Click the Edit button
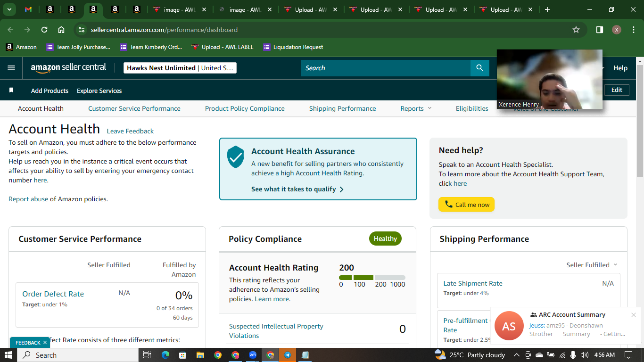Image resolution: width=644 pixels, height=362 pixels. point(617,90)
